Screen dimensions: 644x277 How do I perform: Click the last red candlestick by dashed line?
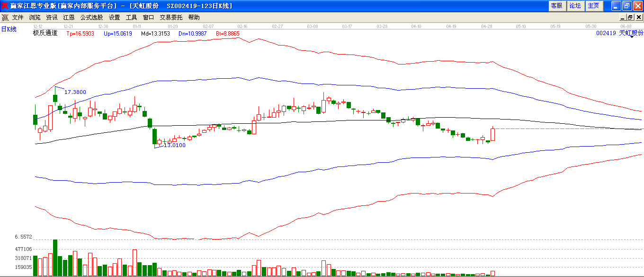pos(492,134)
